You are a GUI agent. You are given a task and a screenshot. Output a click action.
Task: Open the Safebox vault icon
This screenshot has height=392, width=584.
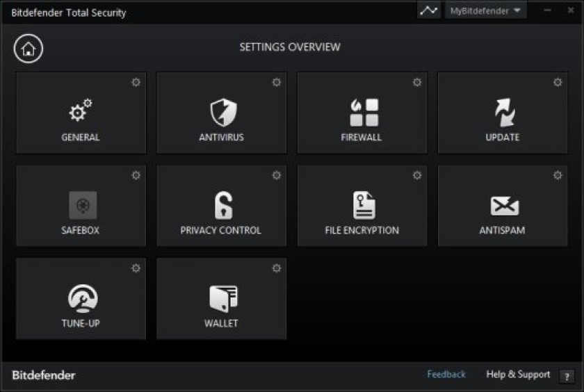click(83, 205)
